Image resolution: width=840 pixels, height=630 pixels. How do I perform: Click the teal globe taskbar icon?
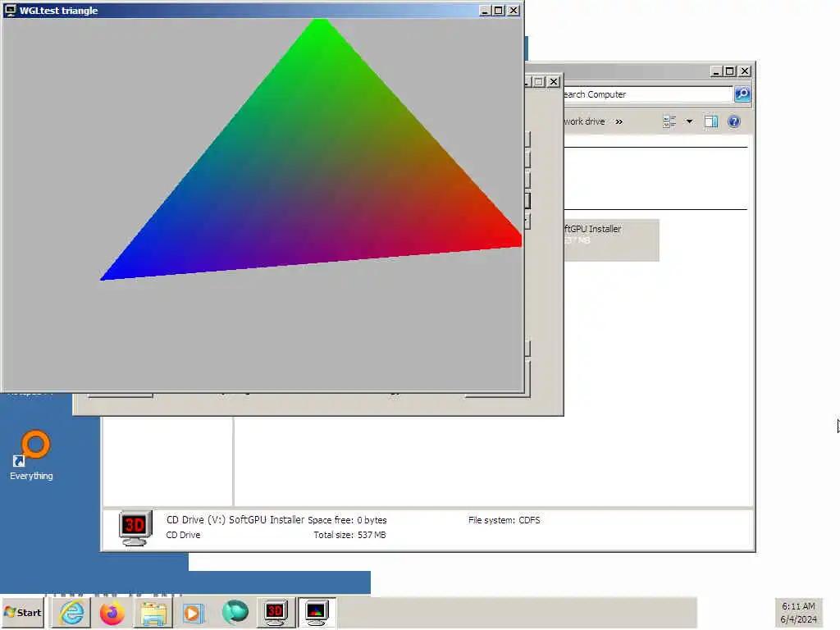[x=235, y=612]
